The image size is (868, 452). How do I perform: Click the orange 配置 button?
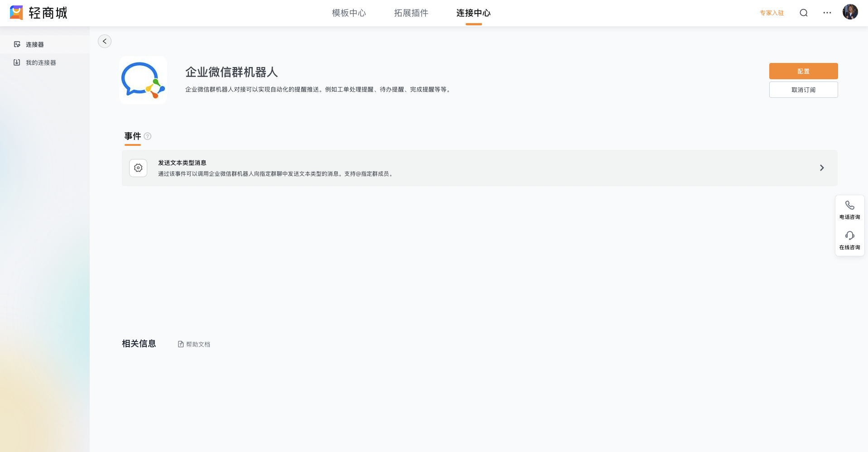[803, 71]
